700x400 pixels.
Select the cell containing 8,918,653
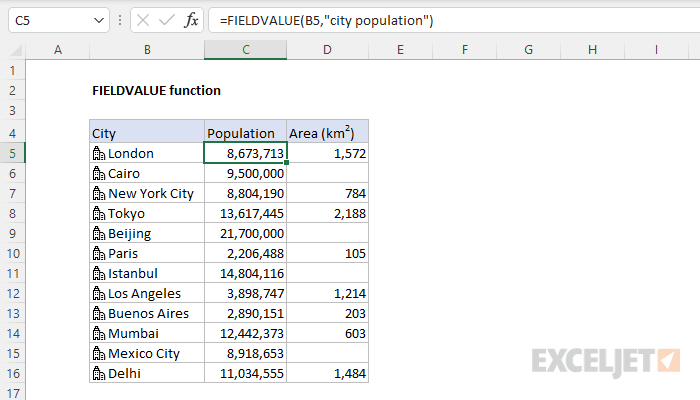246,354
